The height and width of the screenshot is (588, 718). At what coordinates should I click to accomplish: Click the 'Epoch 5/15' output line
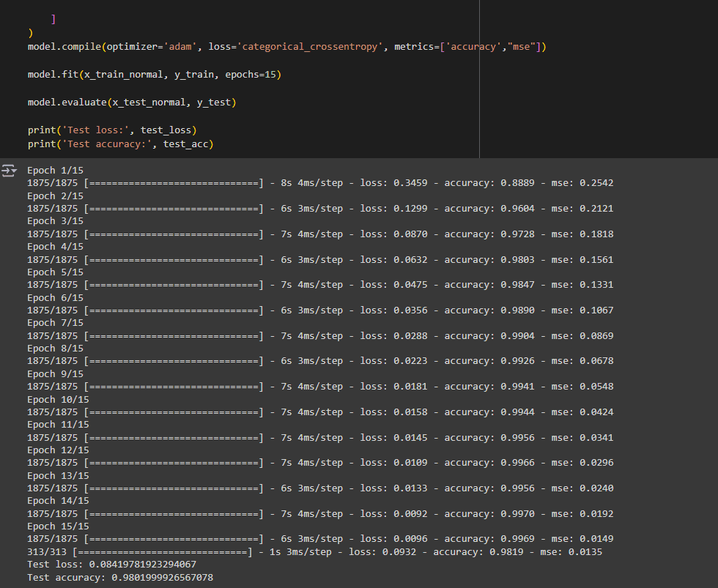[x=56, y=272]
